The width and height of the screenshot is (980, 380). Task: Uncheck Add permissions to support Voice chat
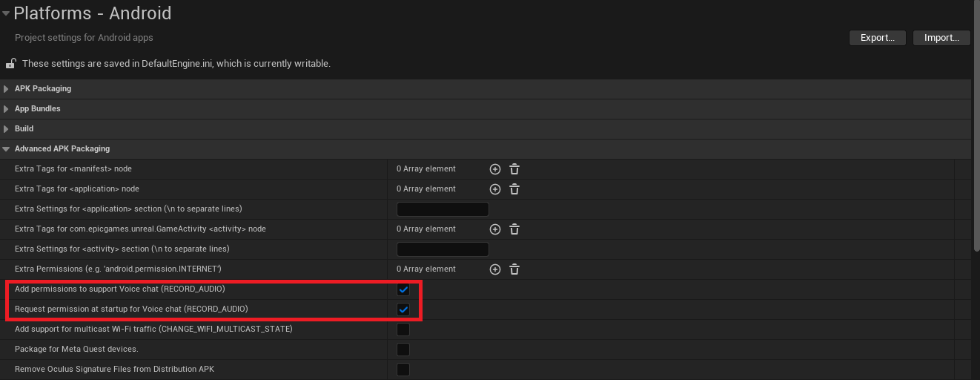point(403,289)
